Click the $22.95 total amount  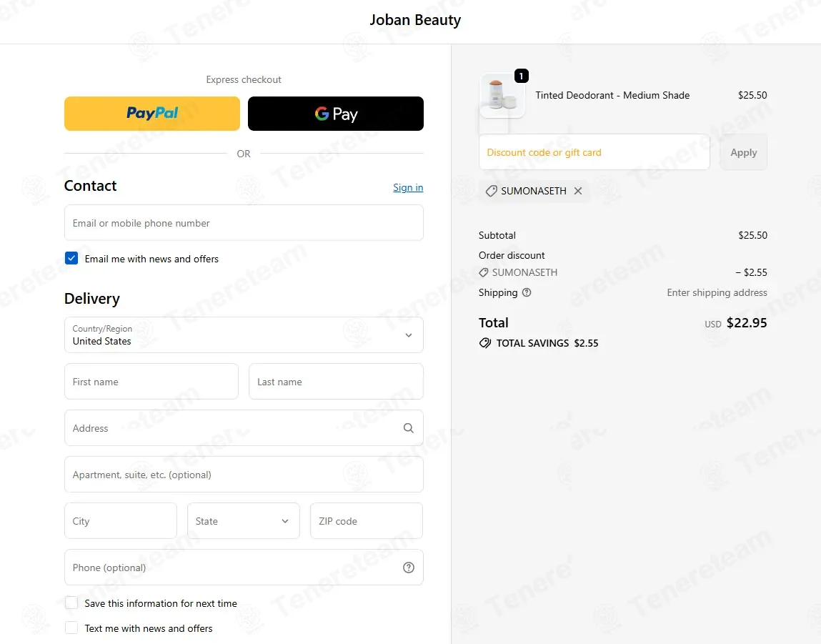747,322
